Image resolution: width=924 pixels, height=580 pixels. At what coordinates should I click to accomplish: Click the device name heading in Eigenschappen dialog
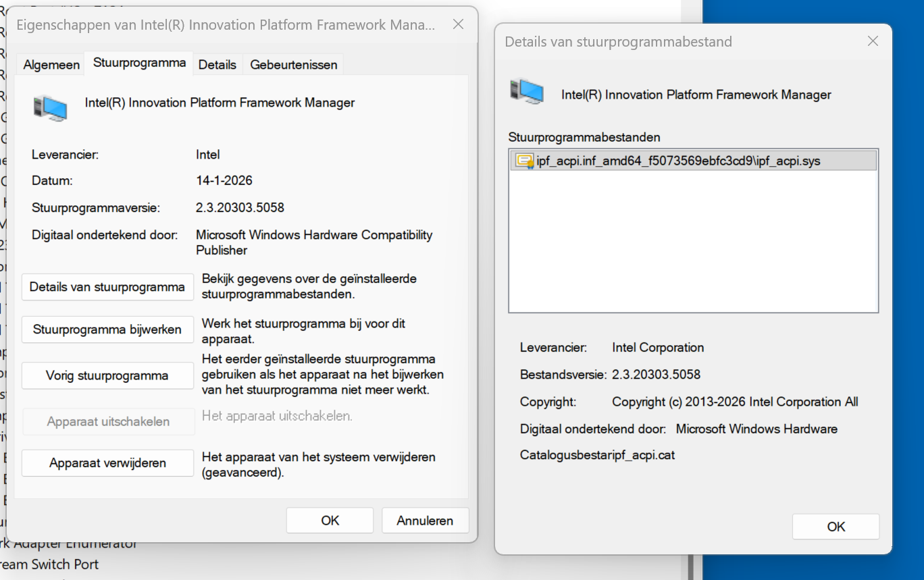[220, 103]
